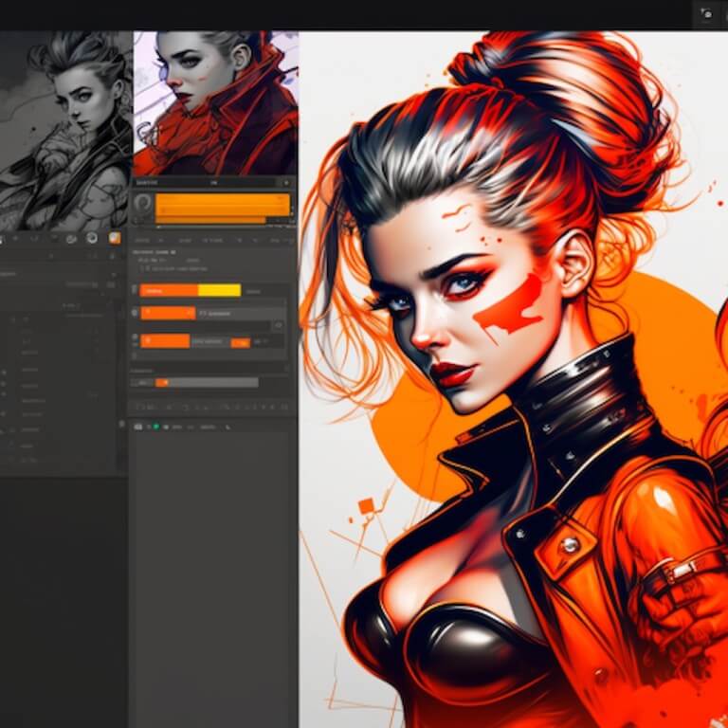Select the orange square icon in the toolbar
This screenshot has height=728, width=728.
[115, 239]
